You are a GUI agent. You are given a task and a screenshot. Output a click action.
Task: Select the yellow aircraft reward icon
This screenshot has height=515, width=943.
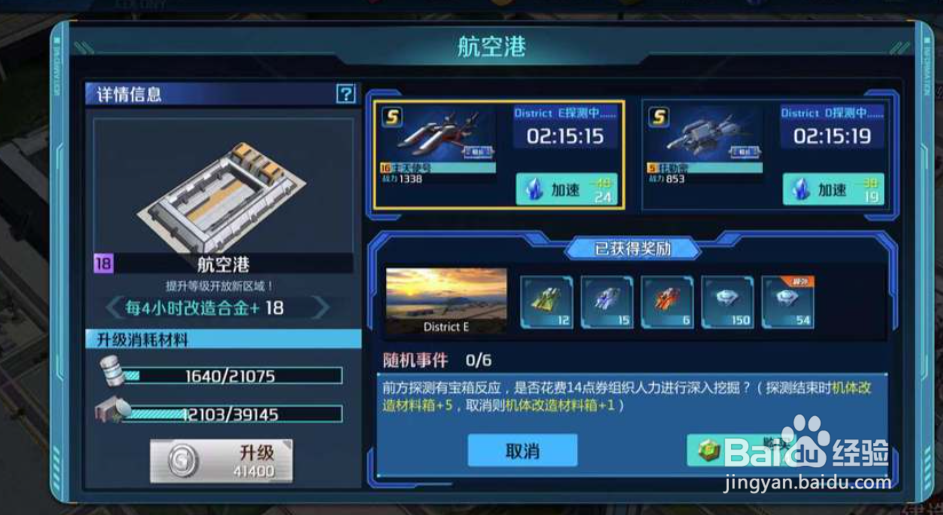547,302
